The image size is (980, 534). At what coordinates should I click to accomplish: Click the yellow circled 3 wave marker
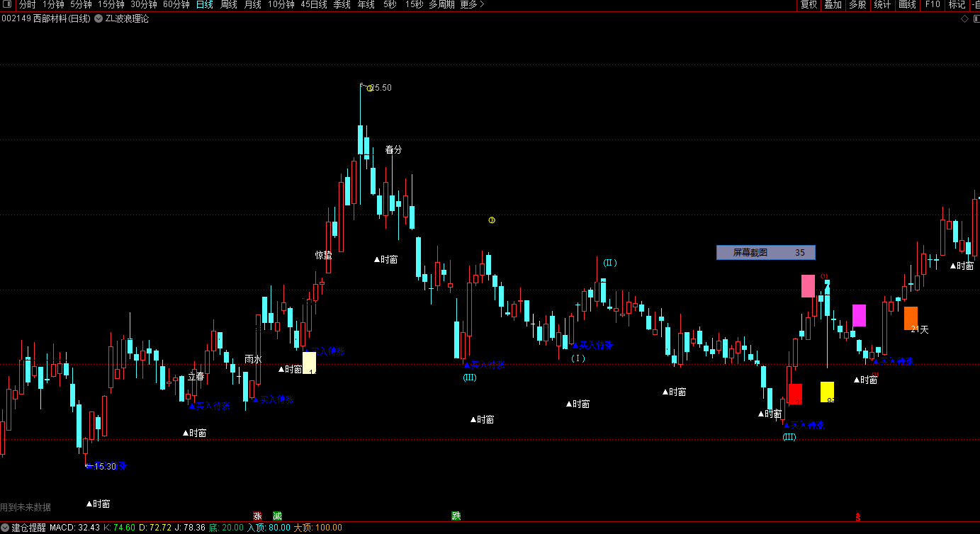[x=492, y=220]
